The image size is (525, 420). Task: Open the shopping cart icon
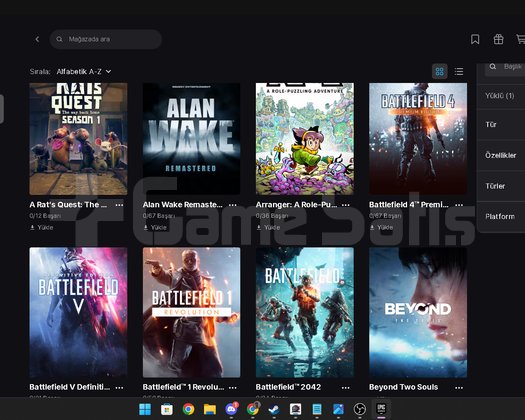520,39
